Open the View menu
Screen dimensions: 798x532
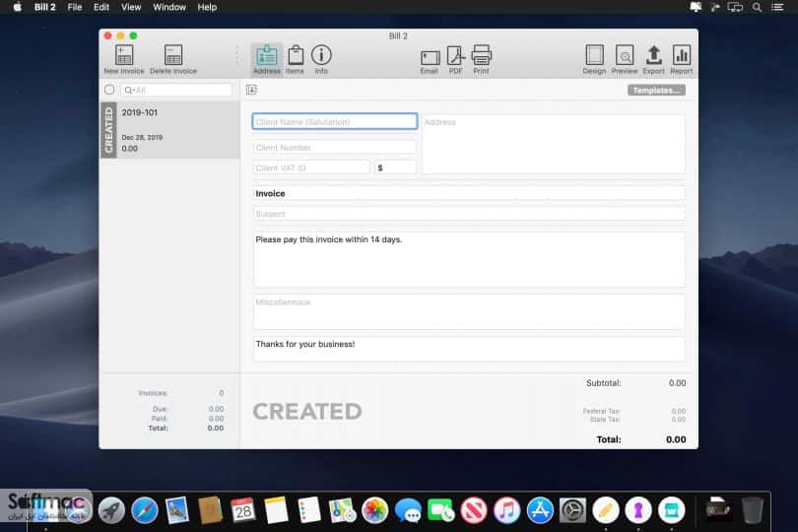click(131, 7)
